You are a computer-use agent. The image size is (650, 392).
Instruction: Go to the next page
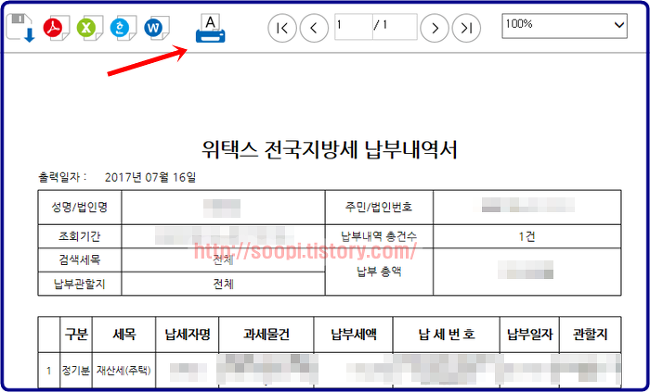(434, 28)
